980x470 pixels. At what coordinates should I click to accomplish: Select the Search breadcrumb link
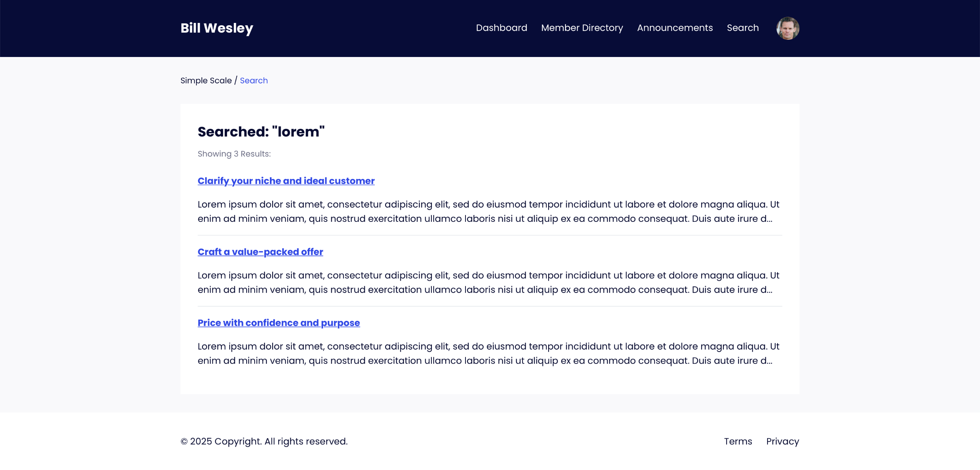(253, 81)
